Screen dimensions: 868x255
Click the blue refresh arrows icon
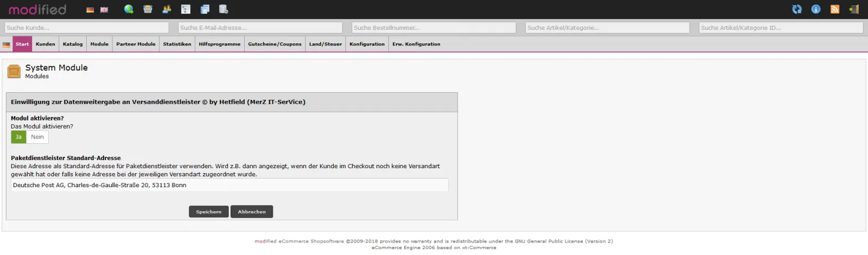tap(797, 9)
